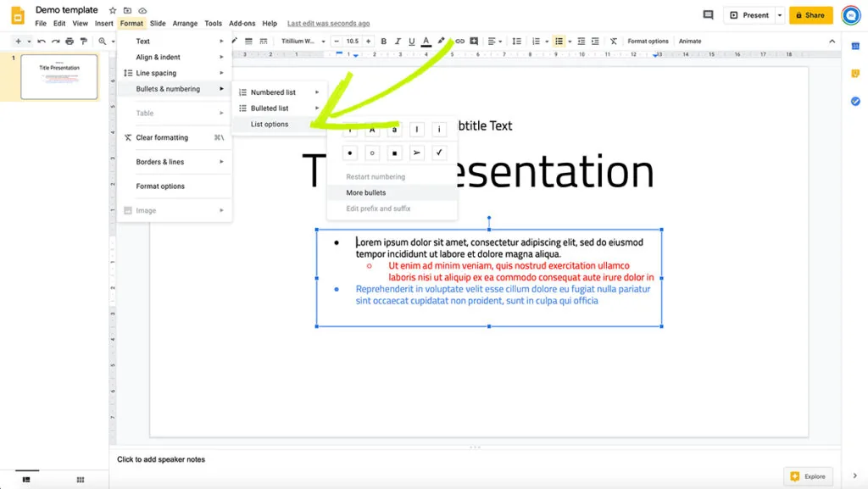Open the Insert menu

tap(103, 23)
